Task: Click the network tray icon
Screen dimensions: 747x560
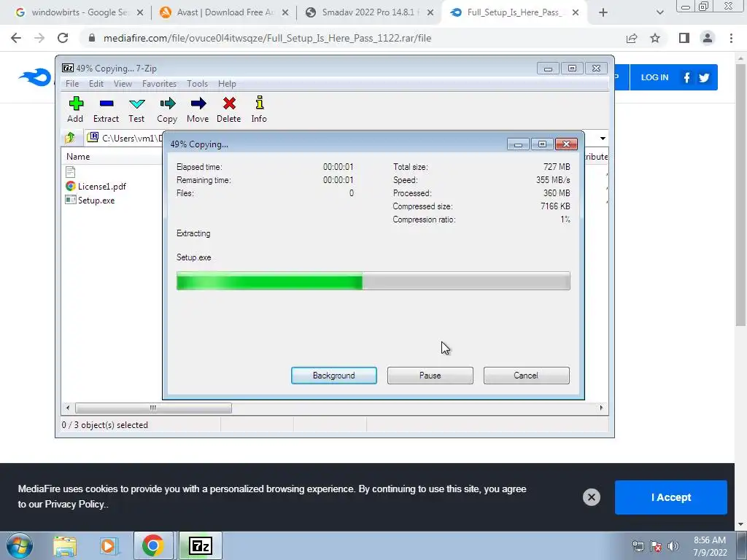Action: 638,546
